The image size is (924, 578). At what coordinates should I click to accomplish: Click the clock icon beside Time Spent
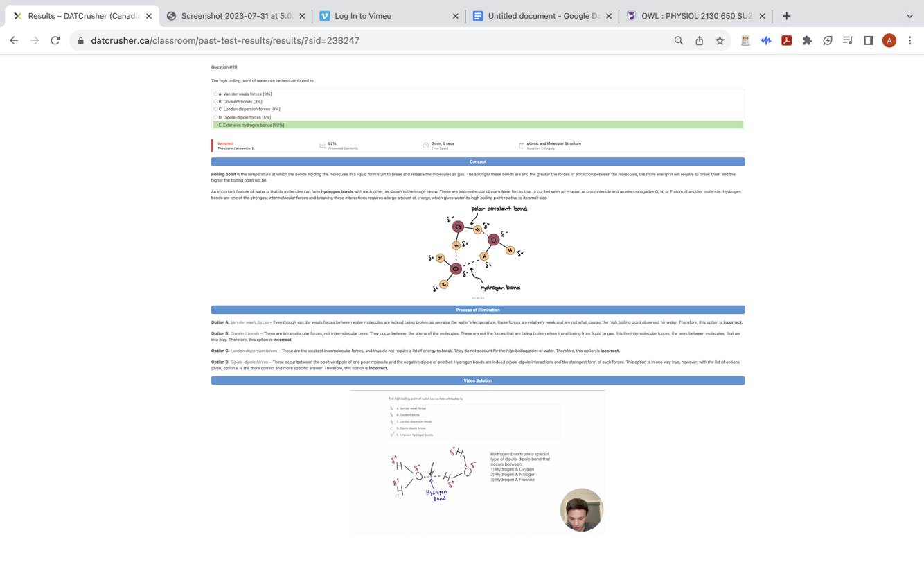(425, 146)
